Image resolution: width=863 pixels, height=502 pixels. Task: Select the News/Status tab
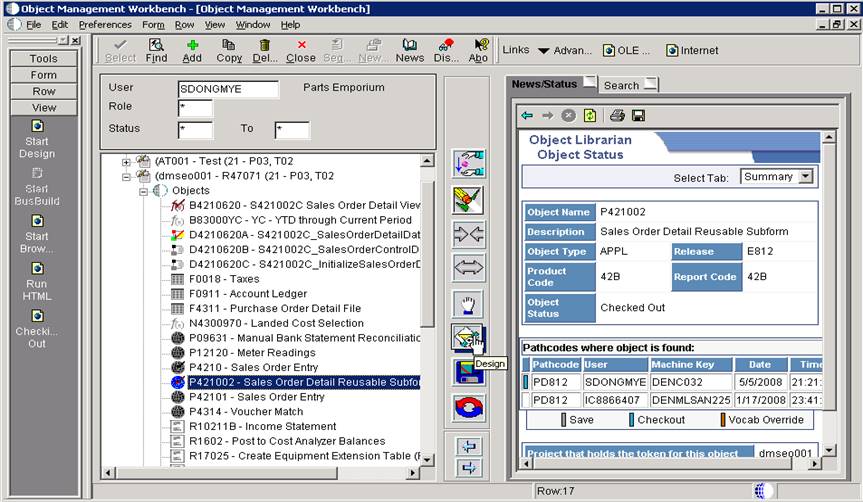point(551,84)
